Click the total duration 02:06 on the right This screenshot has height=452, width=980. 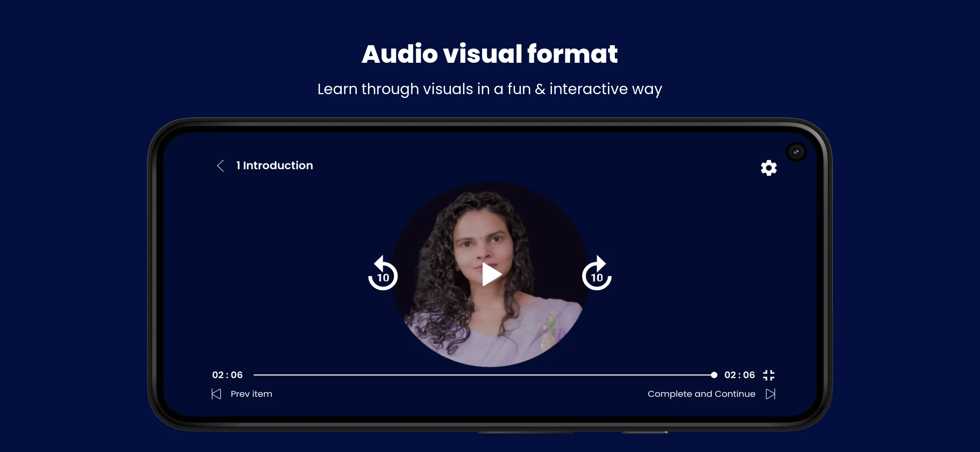coord(740,375)
